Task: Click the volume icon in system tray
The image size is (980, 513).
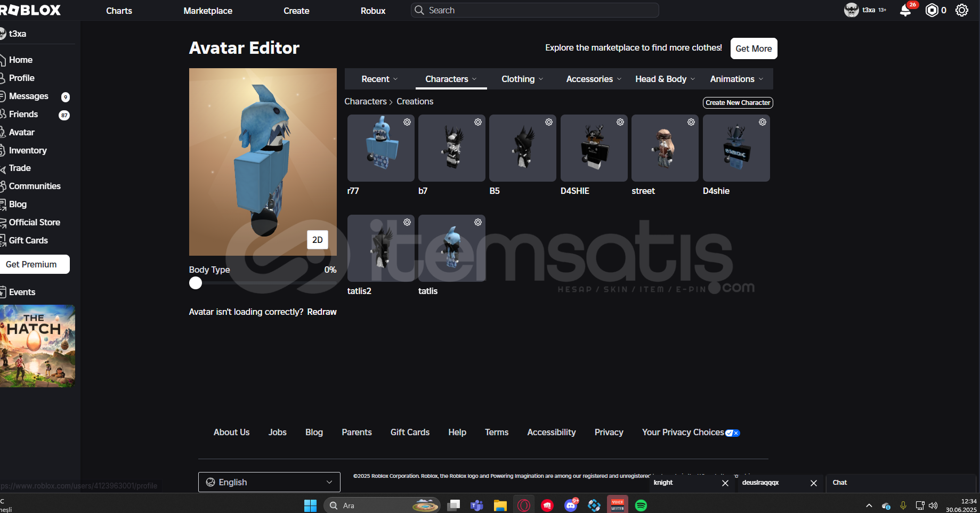Action: [933, 506]
